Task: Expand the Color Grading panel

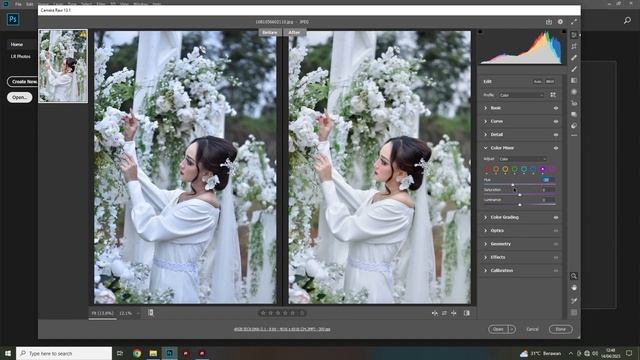Action: (486, 218)
